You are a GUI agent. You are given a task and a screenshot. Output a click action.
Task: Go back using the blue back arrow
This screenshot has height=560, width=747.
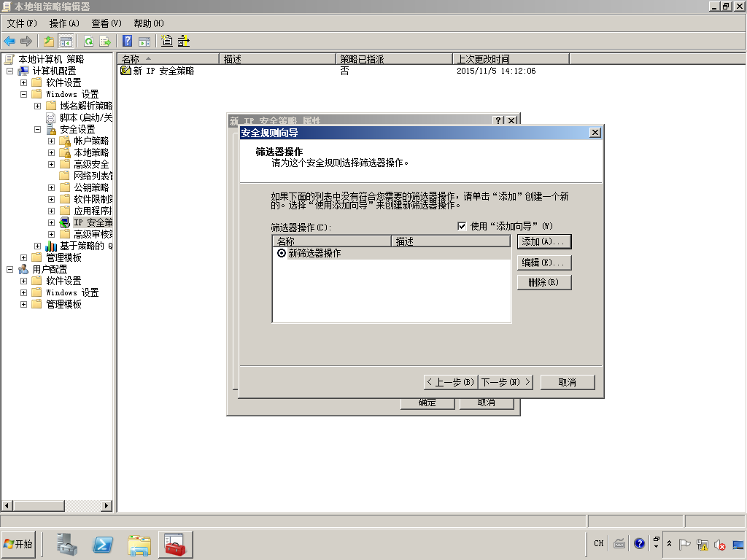(9, 42)
